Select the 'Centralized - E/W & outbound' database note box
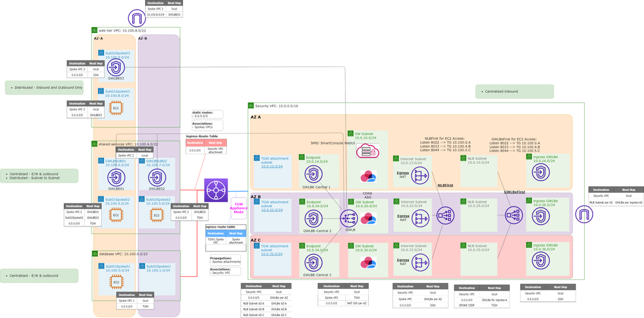644x318 pixels. tap(39, 275)
